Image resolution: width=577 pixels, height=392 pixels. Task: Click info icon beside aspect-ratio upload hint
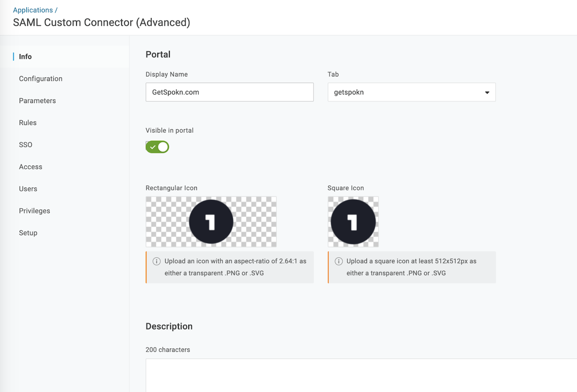tap(156, 261)
